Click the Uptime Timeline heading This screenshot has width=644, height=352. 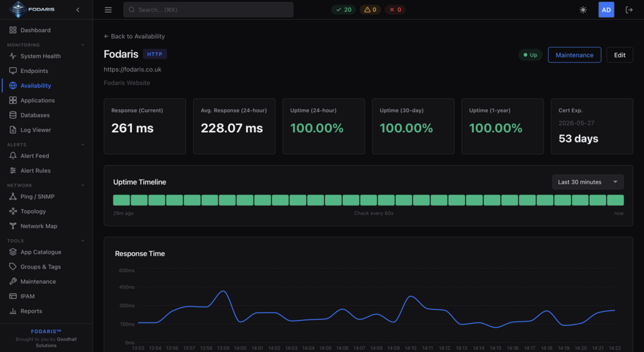(140, 182)
